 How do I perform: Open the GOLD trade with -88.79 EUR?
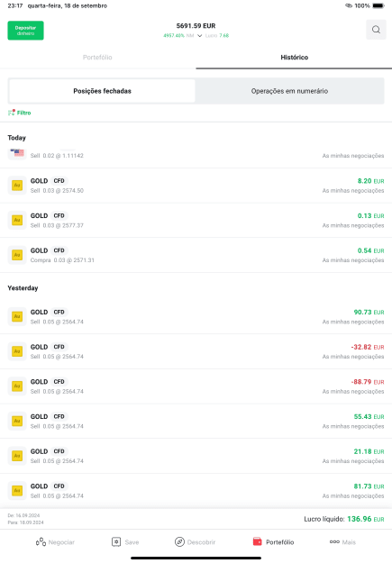pyautogui.click(x=196, y=386)
